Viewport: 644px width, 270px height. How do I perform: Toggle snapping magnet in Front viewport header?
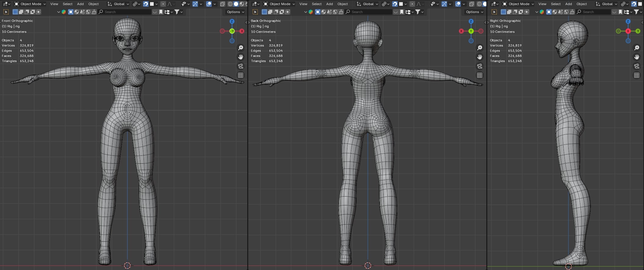tap(146, 4)
